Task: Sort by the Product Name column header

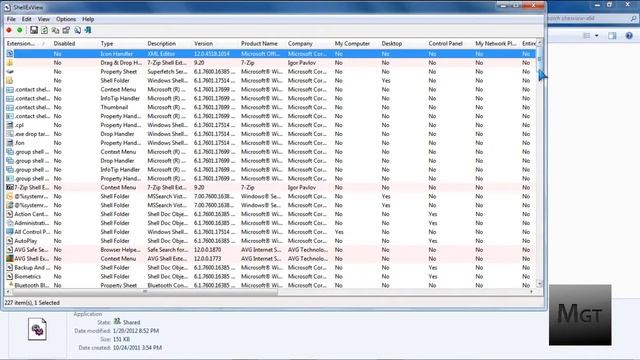Action: [262, 43]
